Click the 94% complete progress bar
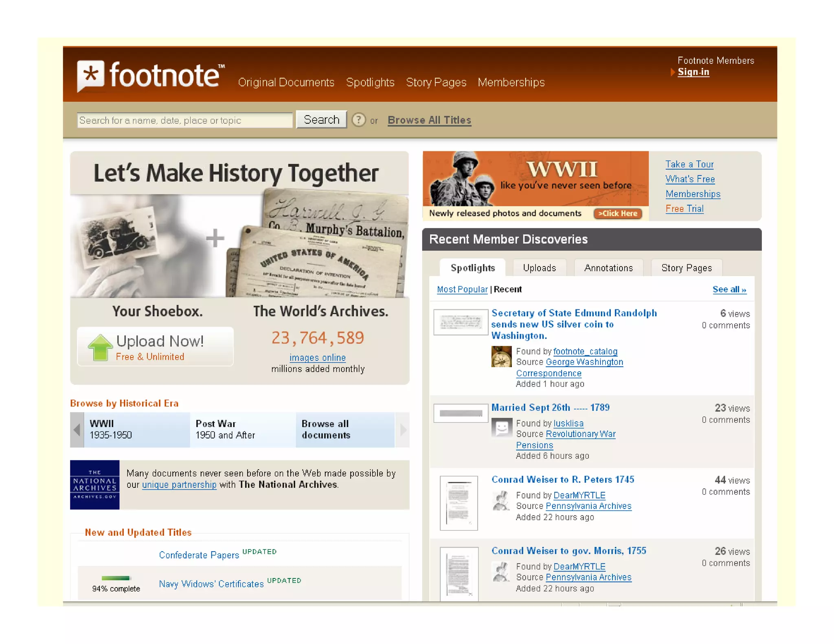Viewport: 834px width, 644px height. (x=116, y=578)
